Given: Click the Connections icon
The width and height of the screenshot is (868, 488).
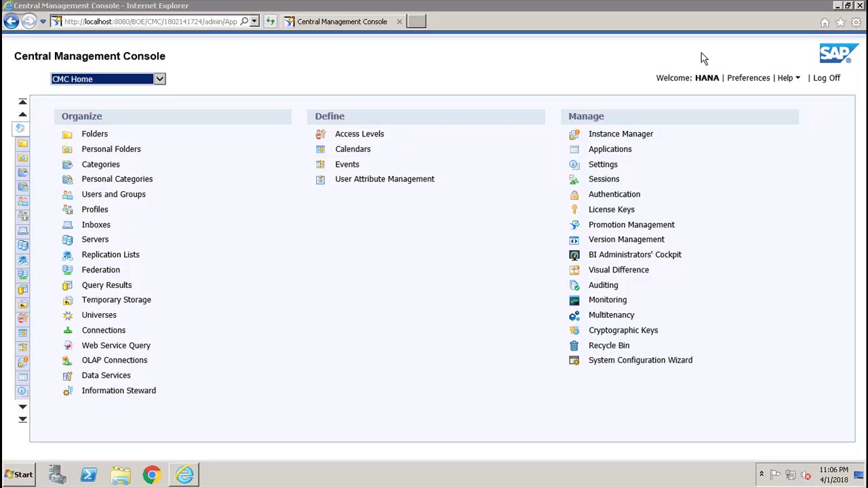Looking at the screenshot, I should point(67,330).
